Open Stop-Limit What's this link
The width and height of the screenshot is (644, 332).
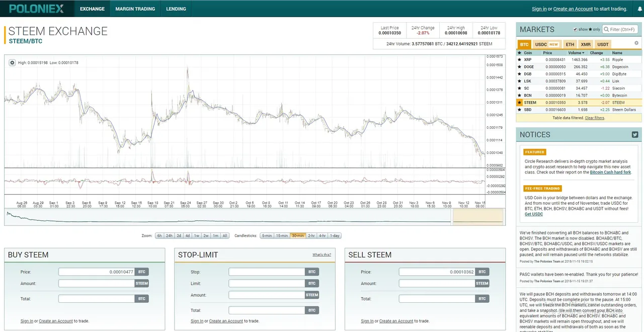pyautogui.click(x=321, y=255)
